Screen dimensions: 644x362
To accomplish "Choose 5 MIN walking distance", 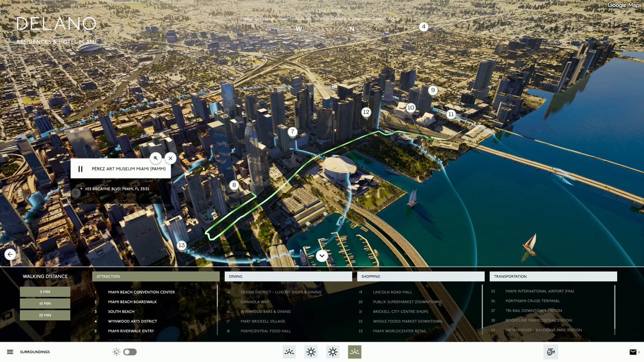I will [x=45, y=292].
